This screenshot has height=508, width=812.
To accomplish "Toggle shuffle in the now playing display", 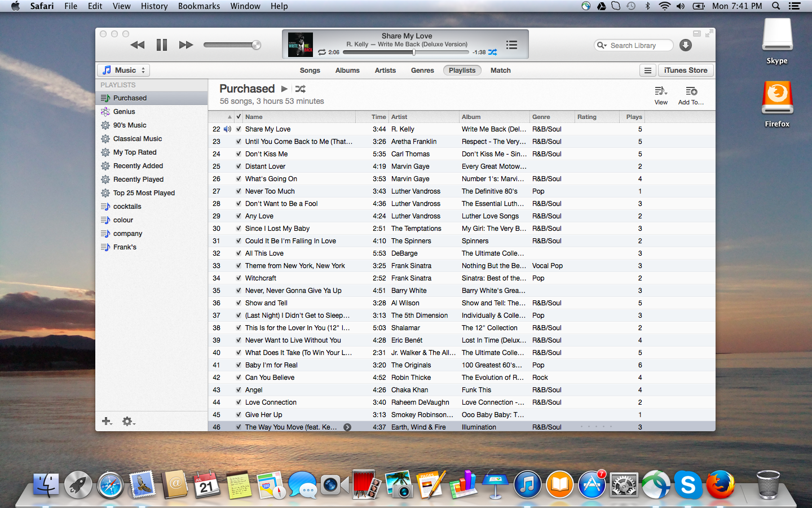I will pyautogui.click(x=492, y=52).
